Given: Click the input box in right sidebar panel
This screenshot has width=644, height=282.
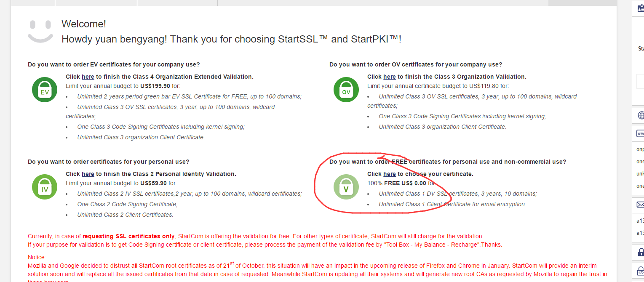Looking at the screenshot, I should coord(640,81).
